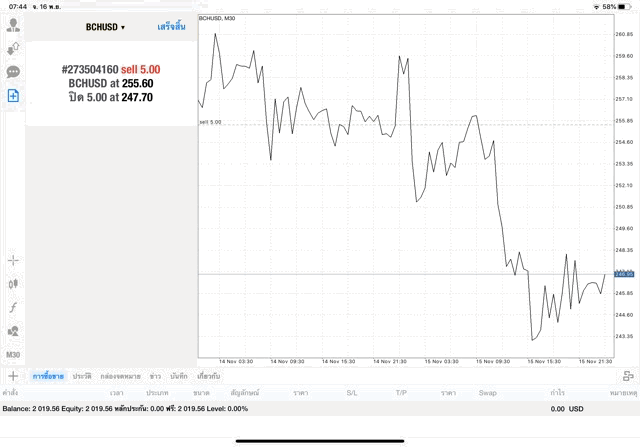Switch to the ประวัติ tab
The width and height of the screenshot is (640, 447).
82,376
